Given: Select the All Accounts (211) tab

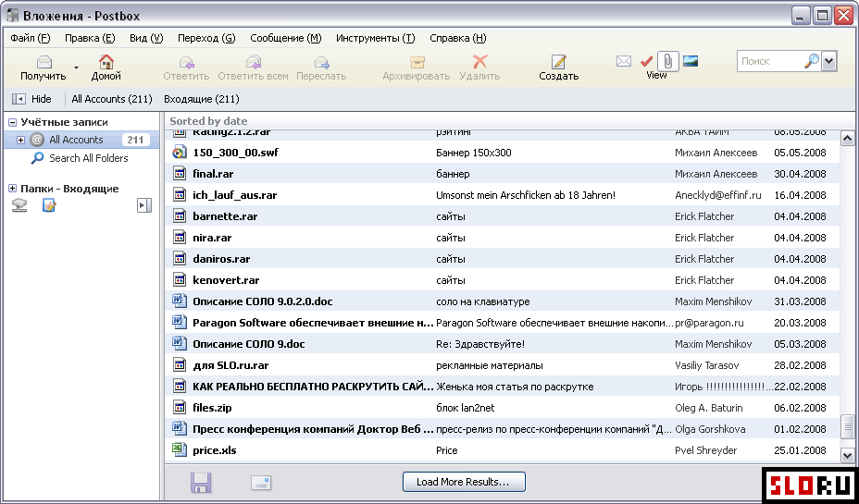Looking at the screenshot, I should click(112, 99).
